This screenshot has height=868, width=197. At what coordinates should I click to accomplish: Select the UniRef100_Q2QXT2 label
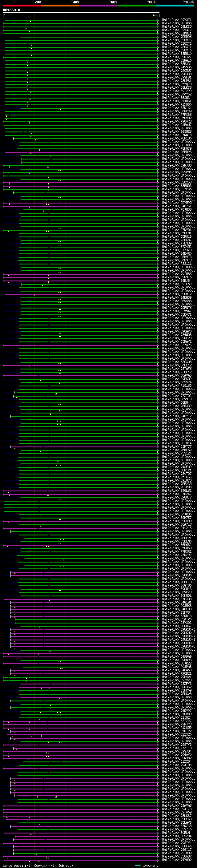[x=177, y=43]
